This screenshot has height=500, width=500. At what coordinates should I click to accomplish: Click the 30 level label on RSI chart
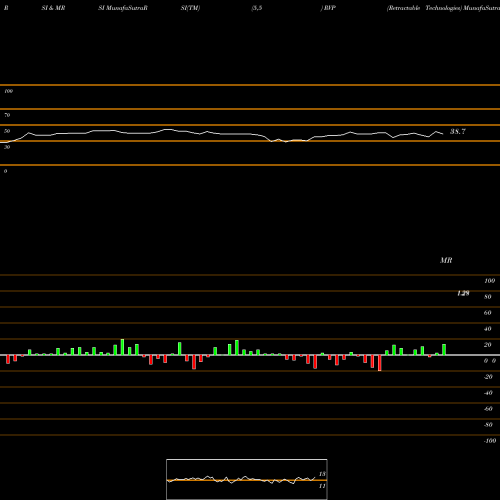point(7,147)
